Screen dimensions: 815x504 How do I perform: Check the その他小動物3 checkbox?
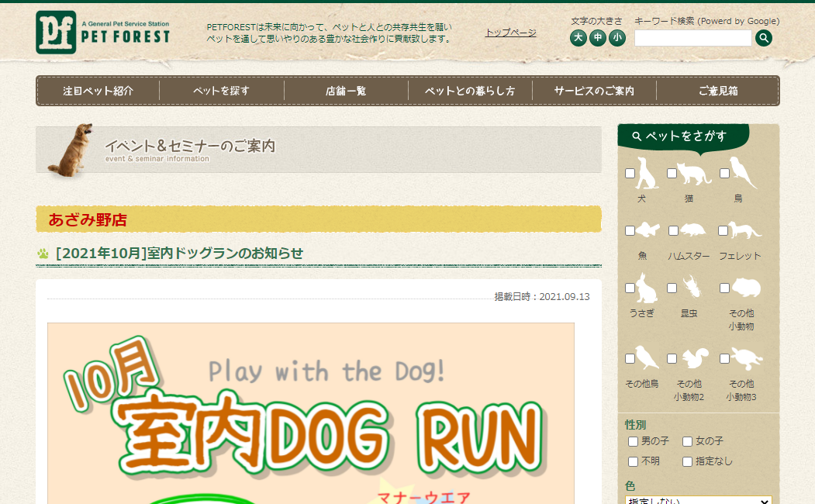pos(724,358)
